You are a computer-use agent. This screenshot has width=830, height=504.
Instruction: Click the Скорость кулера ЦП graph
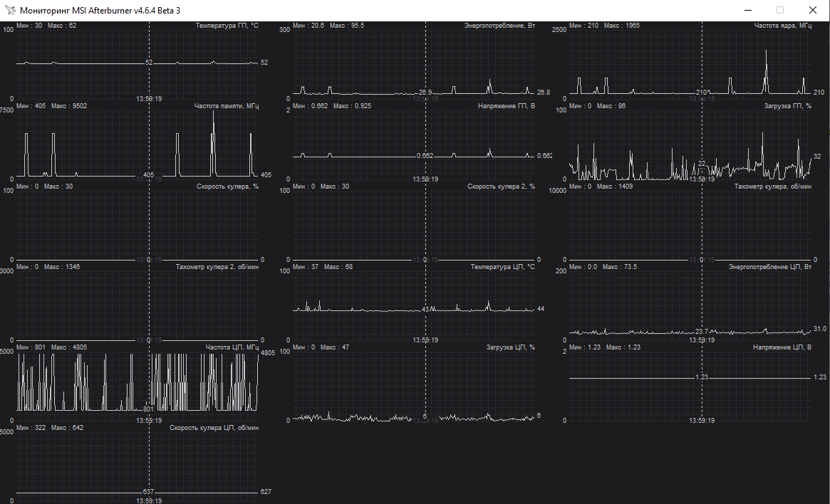click(138, 464)
